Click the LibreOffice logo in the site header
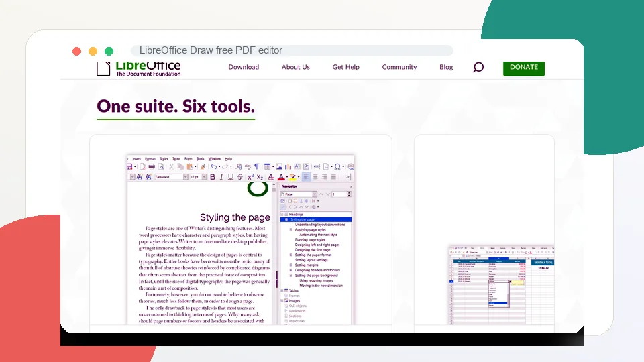 coord(139,68)
